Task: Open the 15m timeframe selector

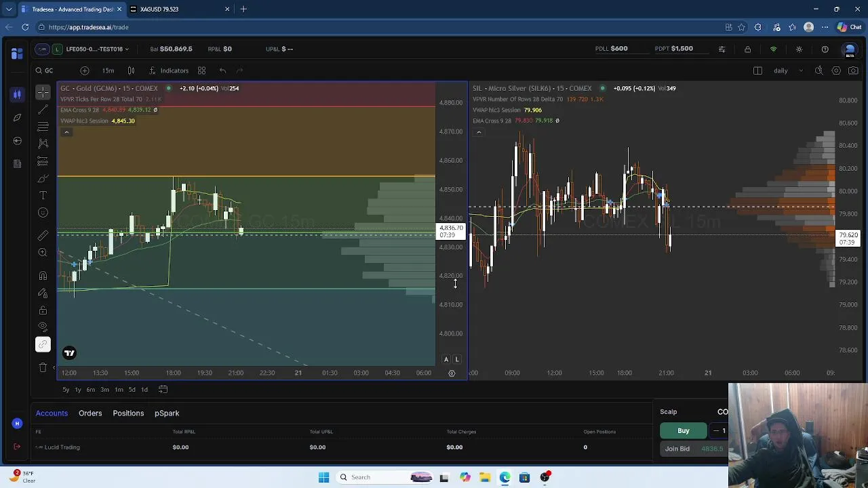Action: [x=108, y=70]
